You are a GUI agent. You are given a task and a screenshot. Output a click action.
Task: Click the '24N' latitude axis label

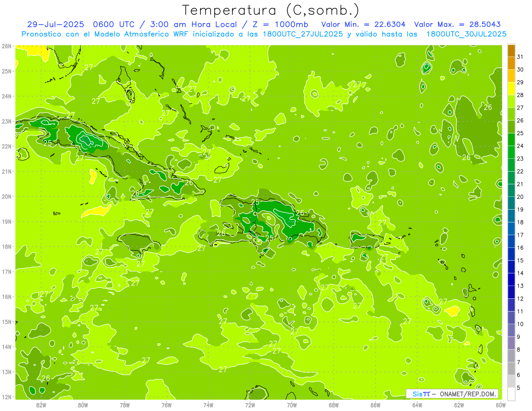[x=7, y=96]
